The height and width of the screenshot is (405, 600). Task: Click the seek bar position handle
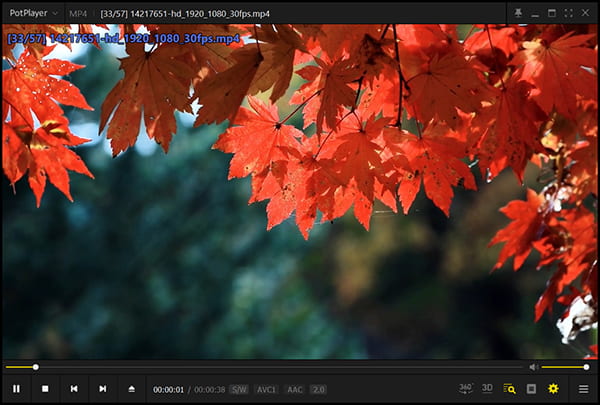[x=36, y=367]
